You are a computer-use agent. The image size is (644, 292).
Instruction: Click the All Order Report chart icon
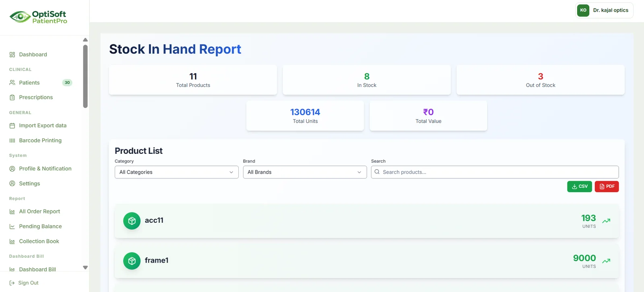[x=12, y=211]
